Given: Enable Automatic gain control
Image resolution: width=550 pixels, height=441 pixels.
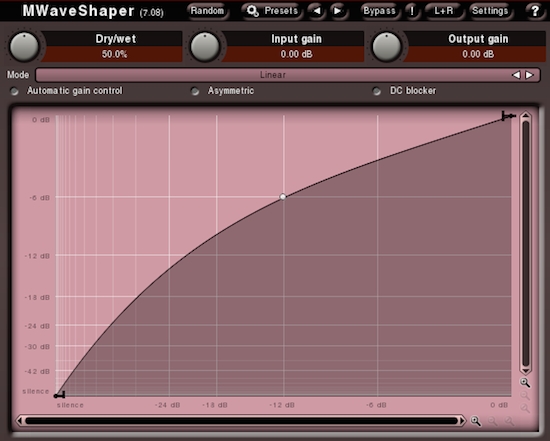Looking at the screenshot, I should click(14, 91).
